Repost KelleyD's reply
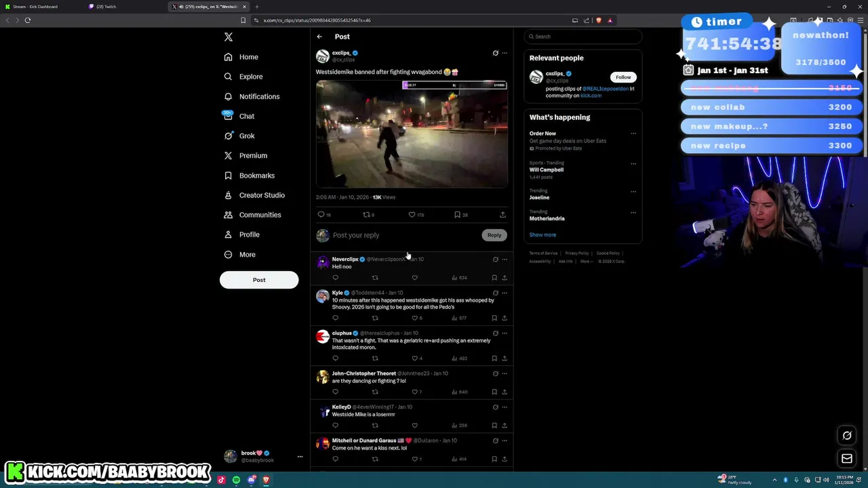 point(375,426)
